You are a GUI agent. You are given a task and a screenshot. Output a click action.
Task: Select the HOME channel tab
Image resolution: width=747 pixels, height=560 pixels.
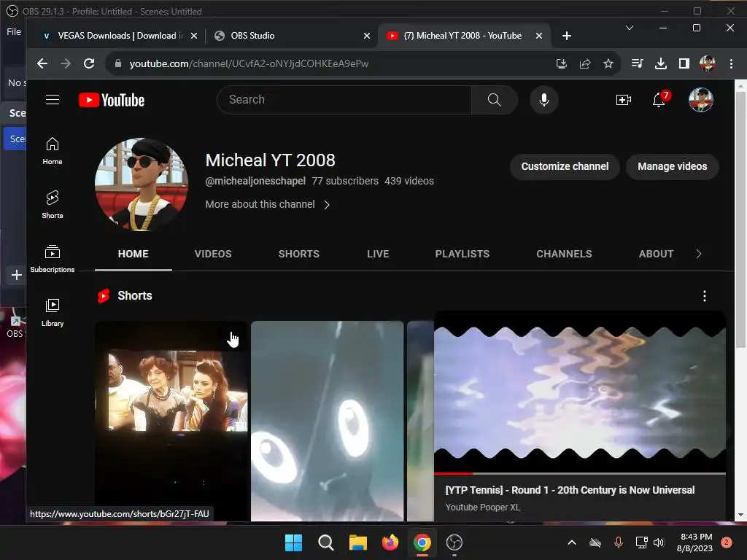tap(133, 254)
